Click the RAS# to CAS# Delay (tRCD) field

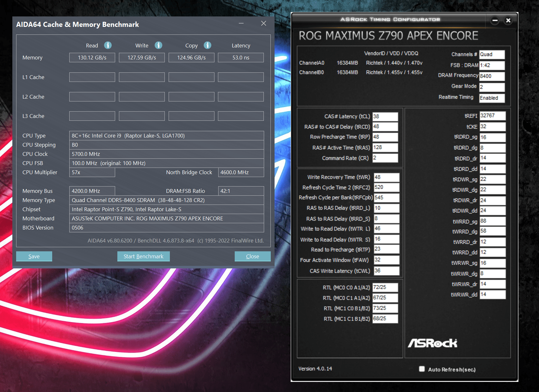click(x=385, y=126)
